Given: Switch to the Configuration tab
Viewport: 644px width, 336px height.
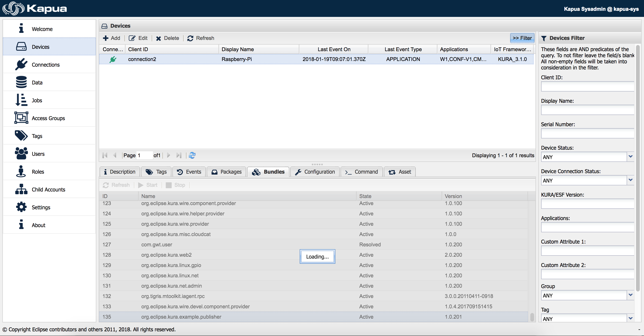Looking at the screenshot, I should [x=315, y=172].
